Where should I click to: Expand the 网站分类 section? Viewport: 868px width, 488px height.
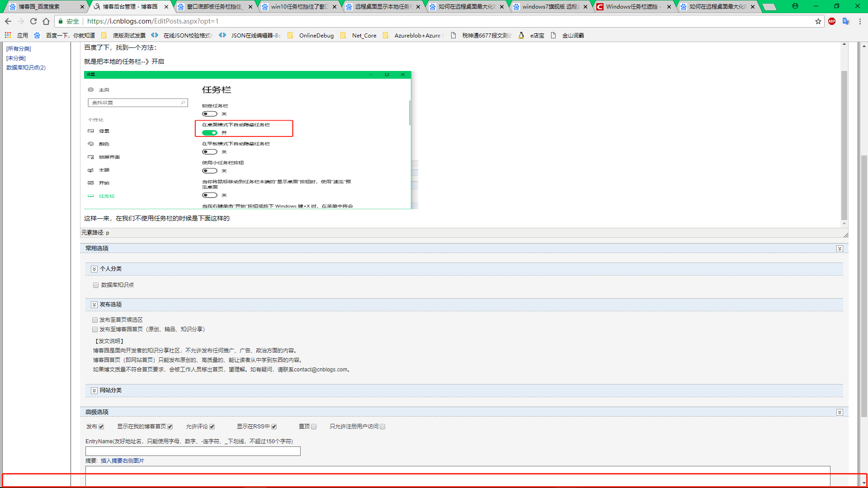coord(94,390)
